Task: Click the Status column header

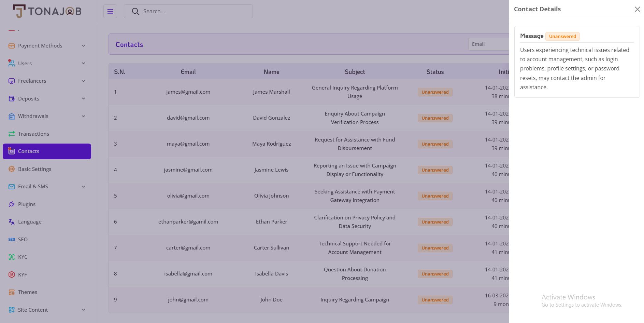Action: point(435,72)
